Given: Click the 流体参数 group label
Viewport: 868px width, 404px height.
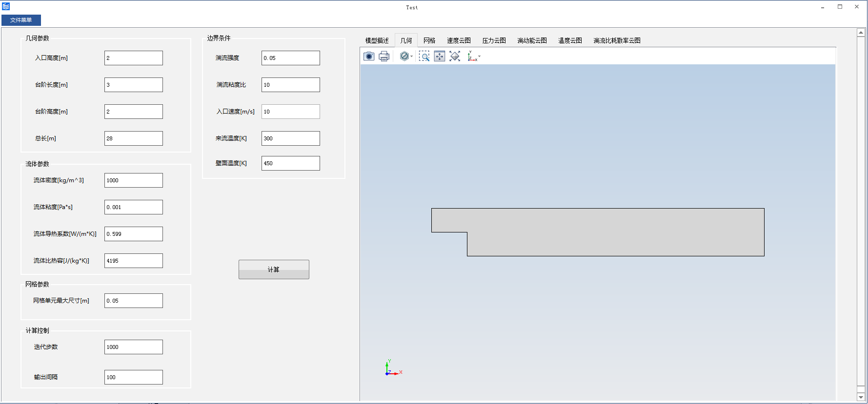Looking at the screenshot, I should [x=38, y=164].
